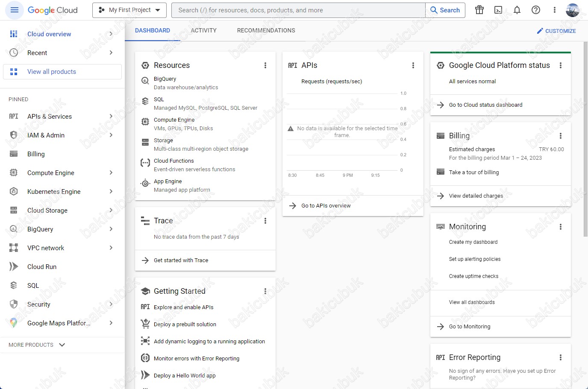
Task: Click Deploy a prebuilt solution
Action: (x=185, y=325)
